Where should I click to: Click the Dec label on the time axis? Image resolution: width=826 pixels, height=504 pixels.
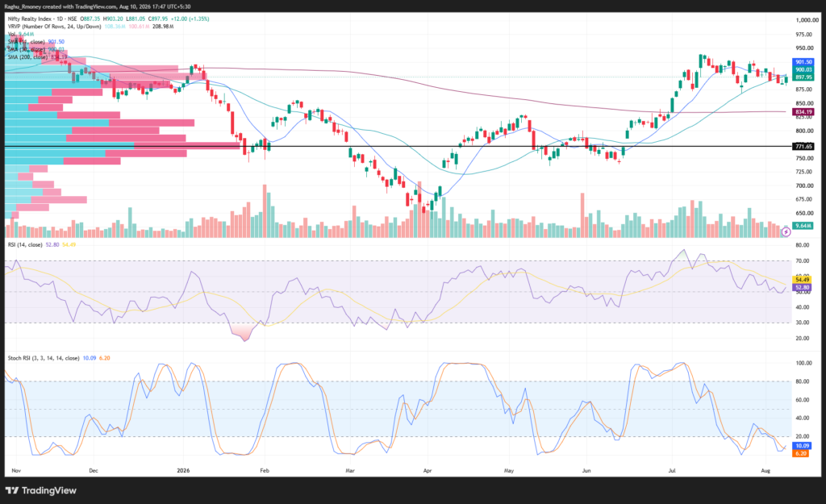point(94,471)
